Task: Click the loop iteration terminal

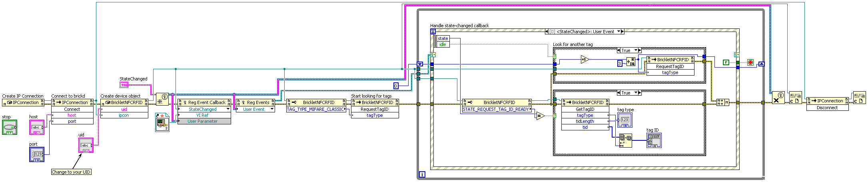Action: pyautogui.click(x=422, y=174)
